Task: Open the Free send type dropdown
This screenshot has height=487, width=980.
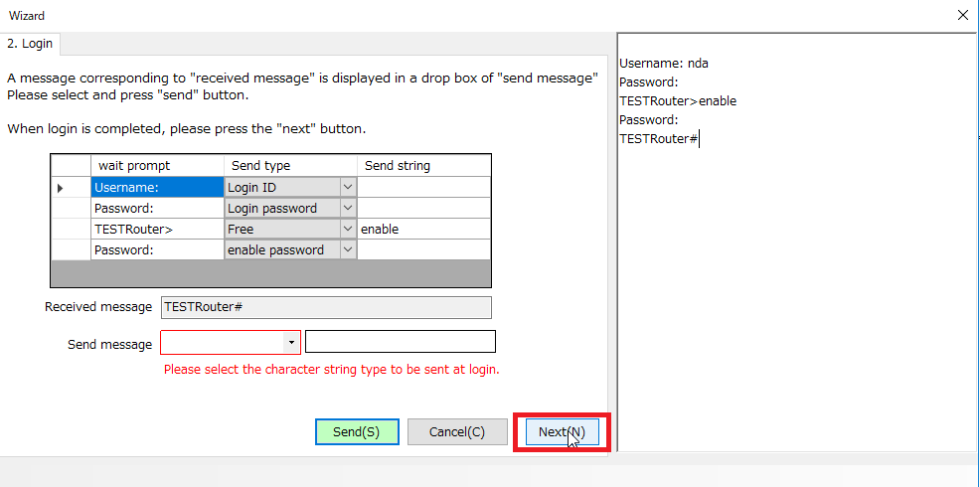Action: 347,229
